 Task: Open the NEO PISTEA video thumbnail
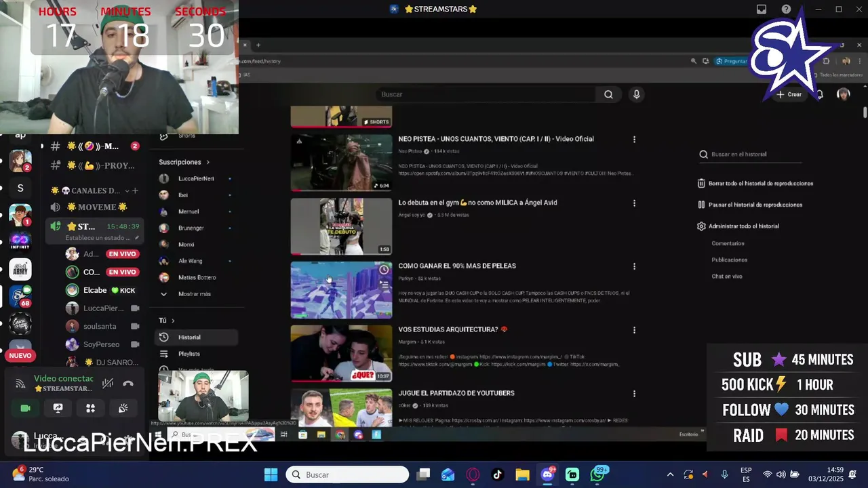[x=341, y=163]
